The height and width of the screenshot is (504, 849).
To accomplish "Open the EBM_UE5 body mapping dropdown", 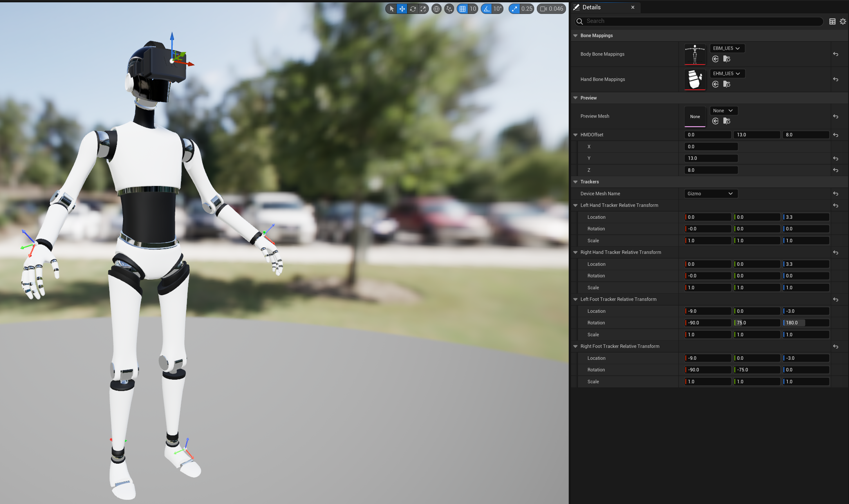I will click(727, 48).
